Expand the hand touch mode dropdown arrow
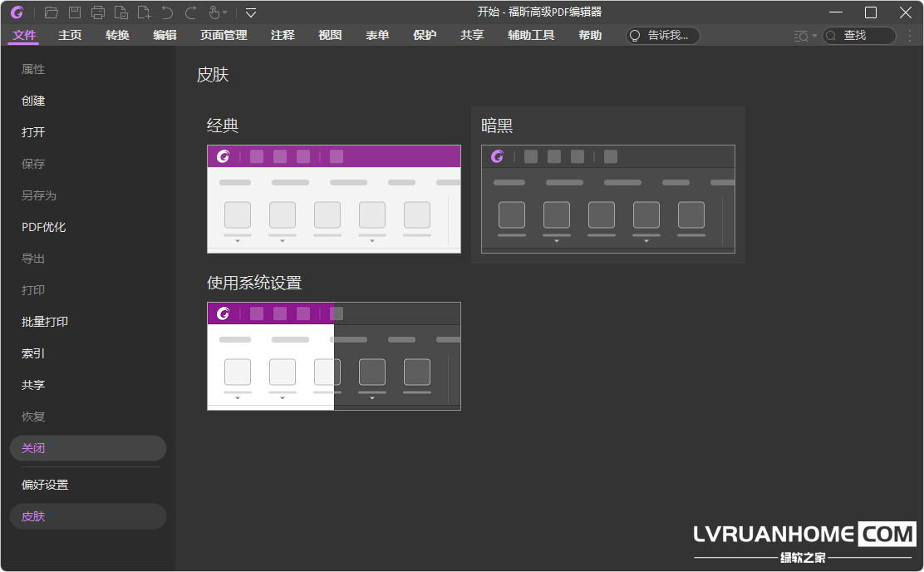 224,13
